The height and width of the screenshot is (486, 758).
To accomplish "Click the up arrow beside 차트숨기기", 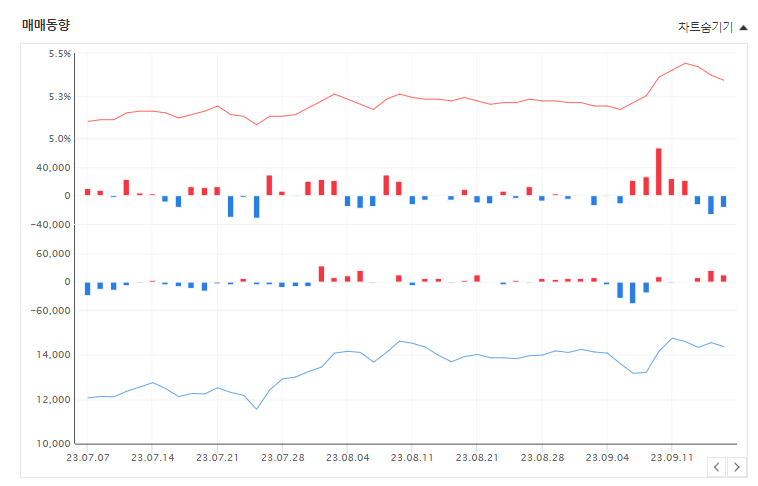I will 743,28.
